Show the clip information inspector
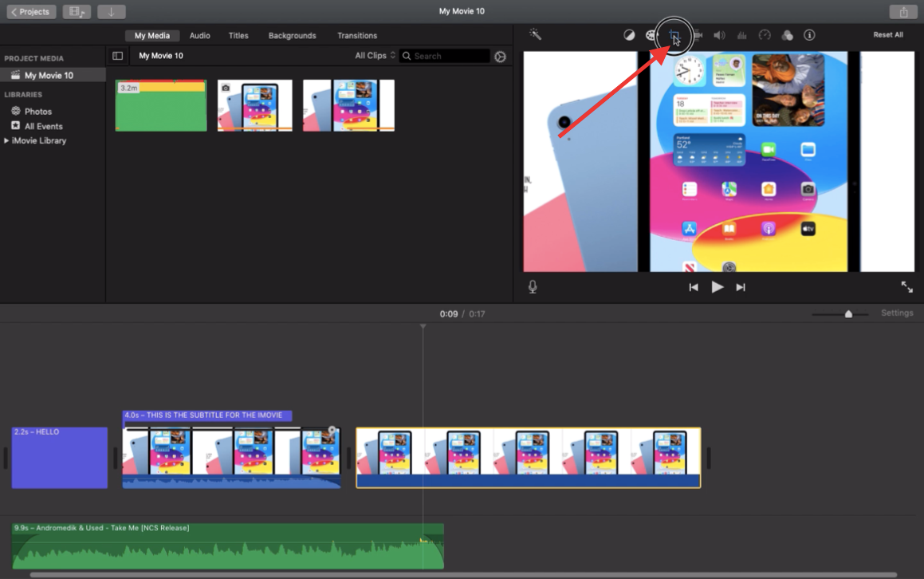Screen dimensions: 924x579 click(x=809, y=35)
